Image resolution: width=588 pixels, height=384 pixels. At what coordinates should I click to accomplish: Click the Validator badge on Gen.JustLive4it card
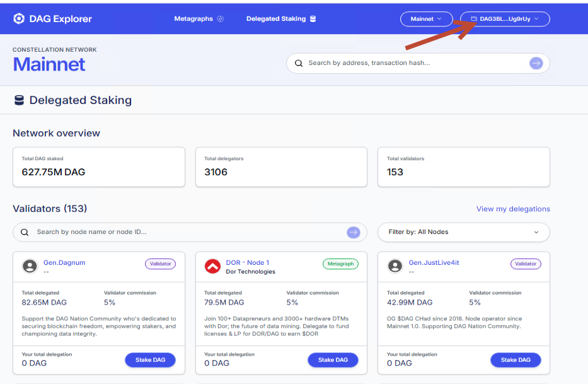pyautogui.click(x=526, y=264)
